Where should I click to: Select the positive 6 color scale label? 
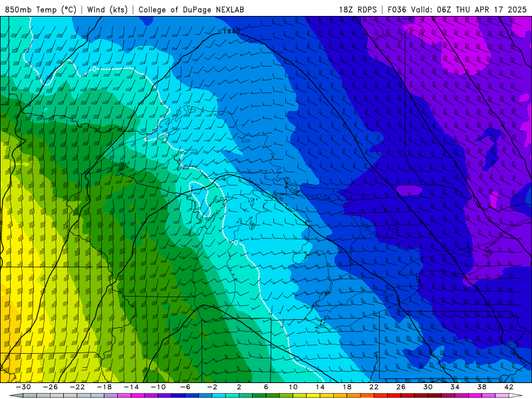266,387
